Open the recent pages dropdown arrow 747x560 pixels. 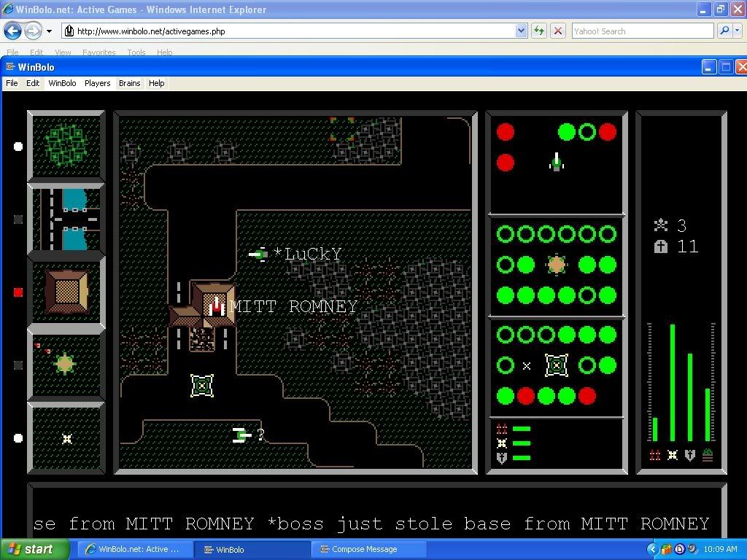(x=49, y=31)
